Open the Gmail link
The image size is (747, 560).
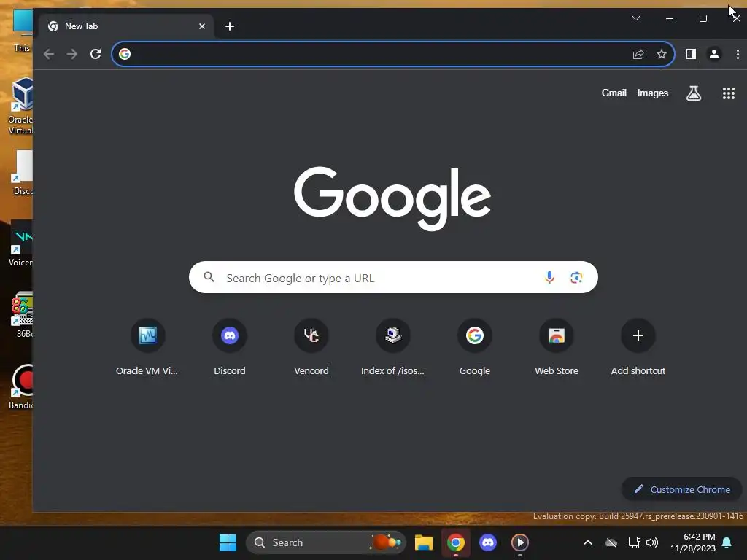[614, 93]
